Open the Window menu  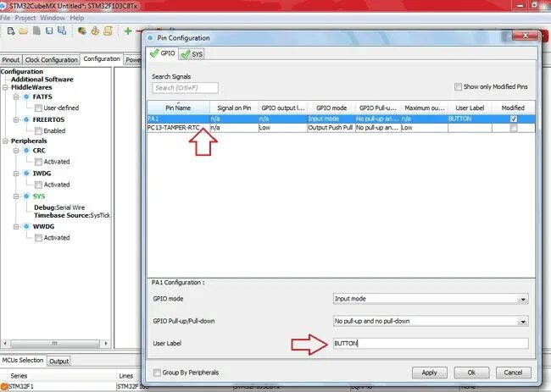(53, 18)
